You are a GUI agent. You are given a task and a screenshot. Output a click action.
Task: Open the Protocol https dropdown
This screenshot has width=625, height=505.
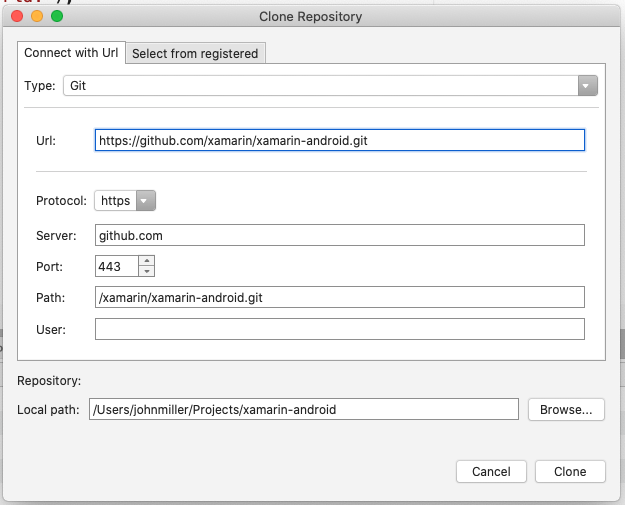click(x=125, y=200)
